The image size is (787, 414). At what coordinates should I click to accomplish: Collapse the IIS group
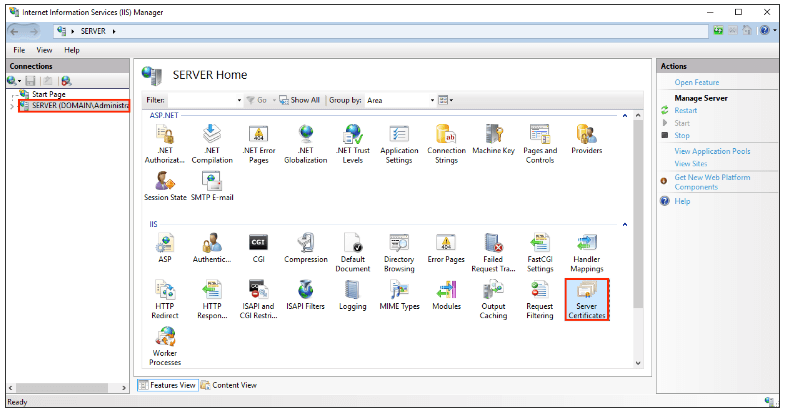click(625, 224)
